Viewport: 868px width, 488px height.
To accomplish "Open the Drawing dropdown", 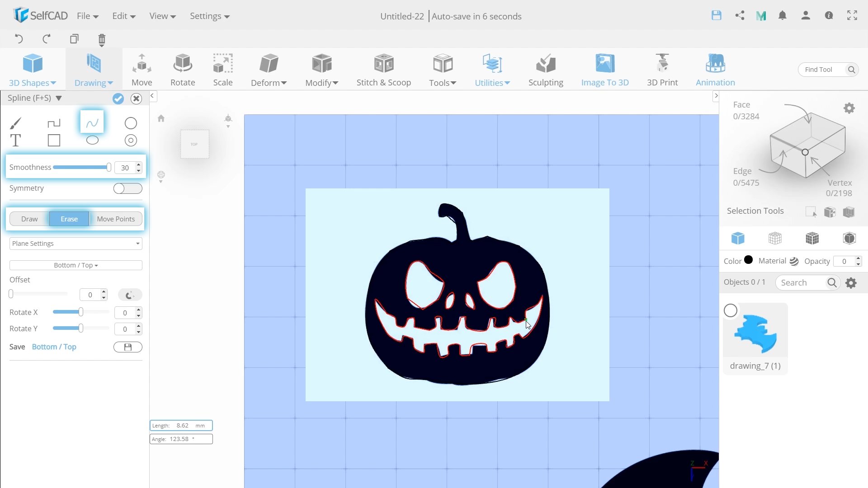I will [x=94, y=70].
